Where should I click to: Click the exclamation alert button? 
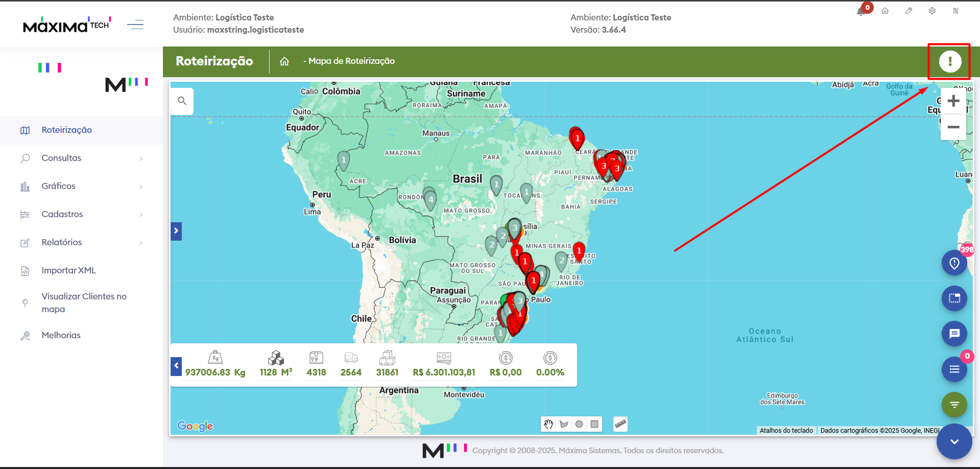(x=950, y=61)
